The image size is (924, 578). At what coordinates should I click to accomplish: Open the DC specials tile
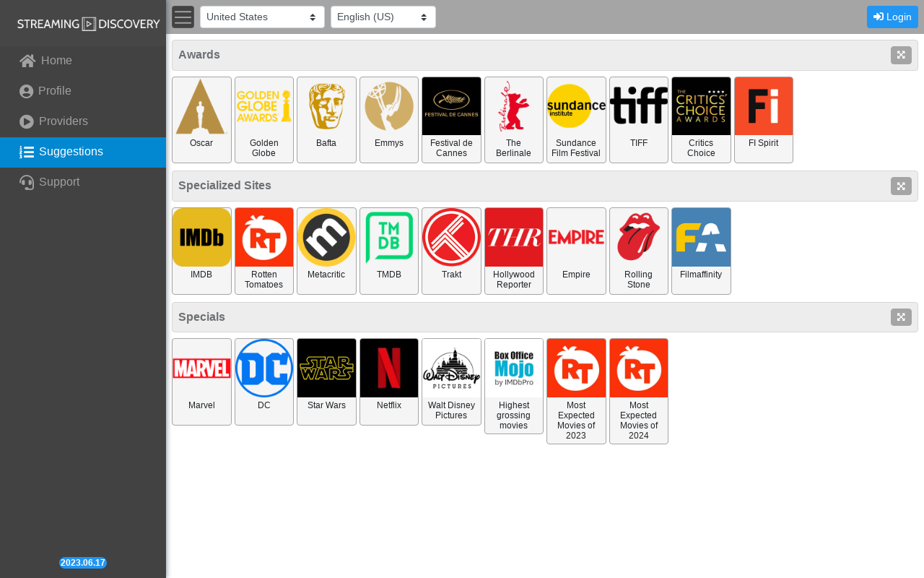264,381
